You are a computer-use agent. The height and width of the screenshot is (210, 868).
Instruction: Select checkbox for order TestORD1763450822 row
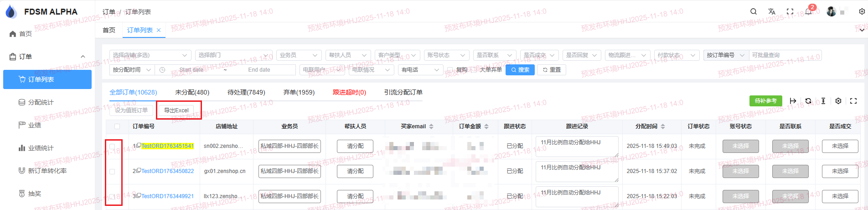pos(112,172)
